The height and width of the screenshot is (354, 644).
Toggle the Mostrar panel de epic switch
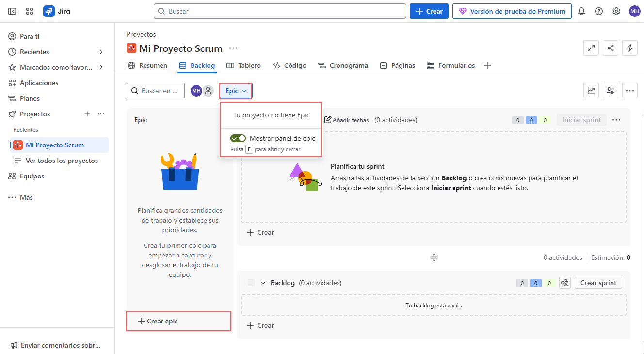(238, 138)
